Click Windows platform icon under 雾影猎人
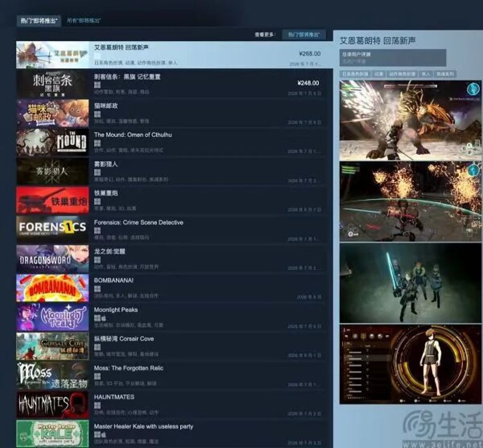This screenshot has height=448, width=483. [97, 172]
